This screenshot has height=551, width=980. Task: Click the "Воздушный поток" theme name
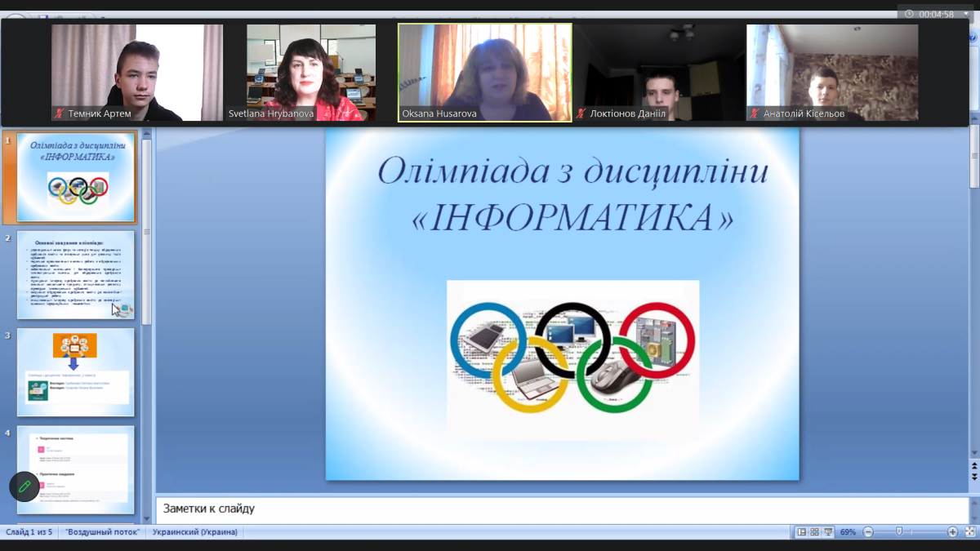point(104,532)
